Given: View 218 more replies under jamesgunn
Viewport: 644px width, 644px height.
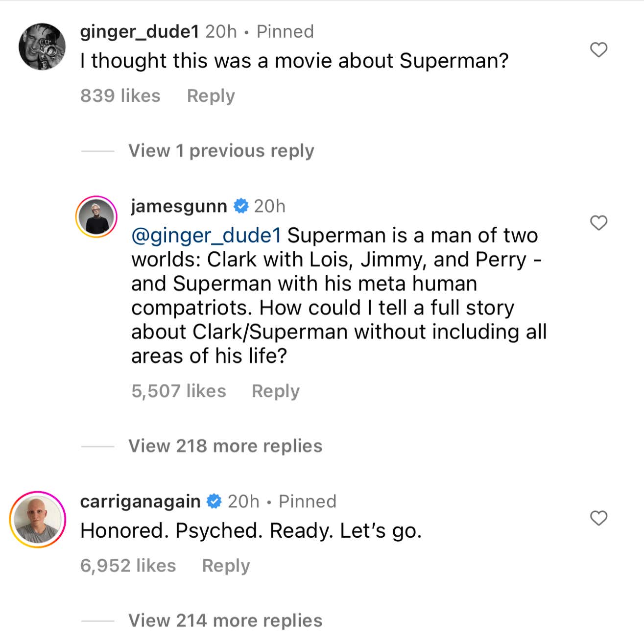Looking at the screenshot, I should click(x=224, y=446).
